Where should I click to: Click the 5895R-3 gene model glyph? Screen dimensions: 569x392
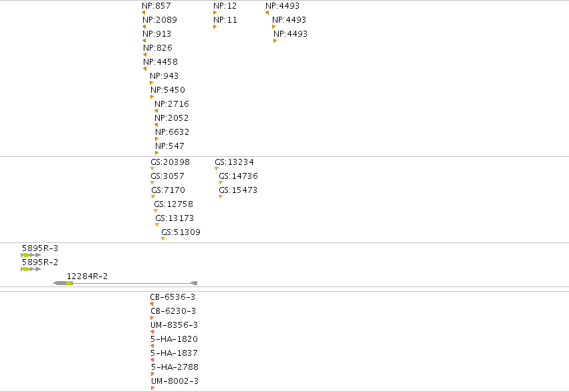(31, 255)
